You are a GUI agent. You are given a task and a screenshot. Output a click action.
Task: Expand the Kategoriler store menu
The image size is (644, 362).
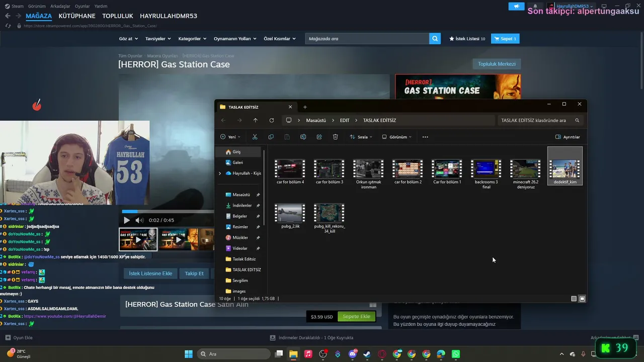[x=192, y=39]
